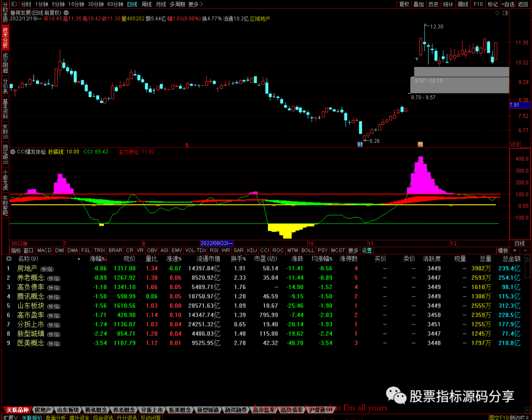Click the 财 marker on the chart
Image resolution: width=532 pixels, height=420 pixels.
click(360, 144)
